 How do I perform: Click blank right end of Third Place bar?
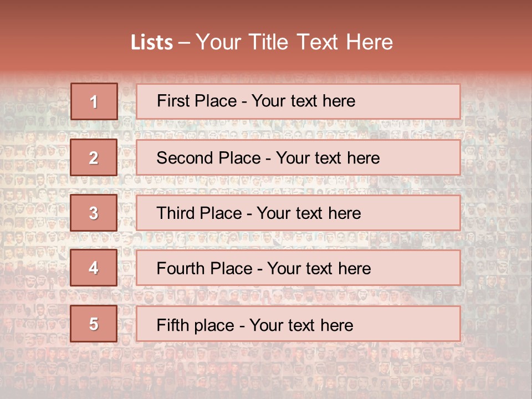pos(421,213)
